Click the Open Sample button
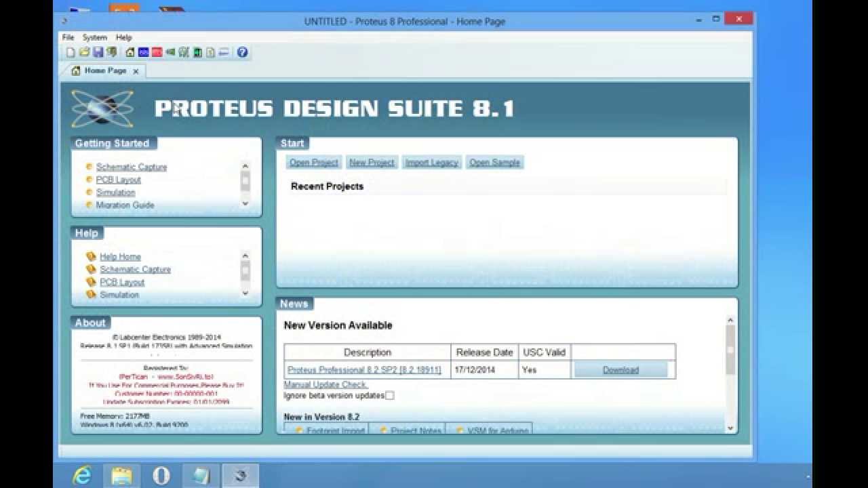The width and height of the screenshot is (868, 488). point(495,163)
